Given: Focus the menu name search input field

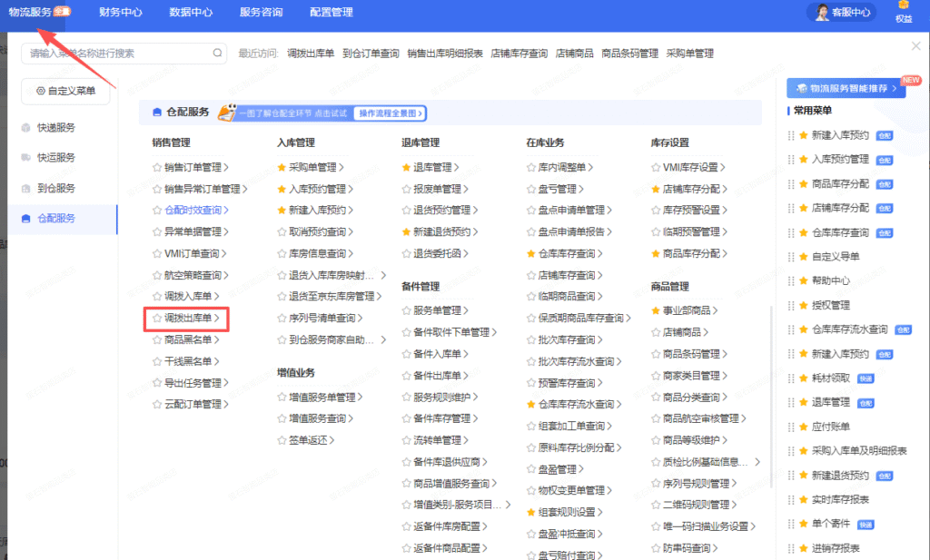Looking at the screenshot, I should tap(116, 54).
